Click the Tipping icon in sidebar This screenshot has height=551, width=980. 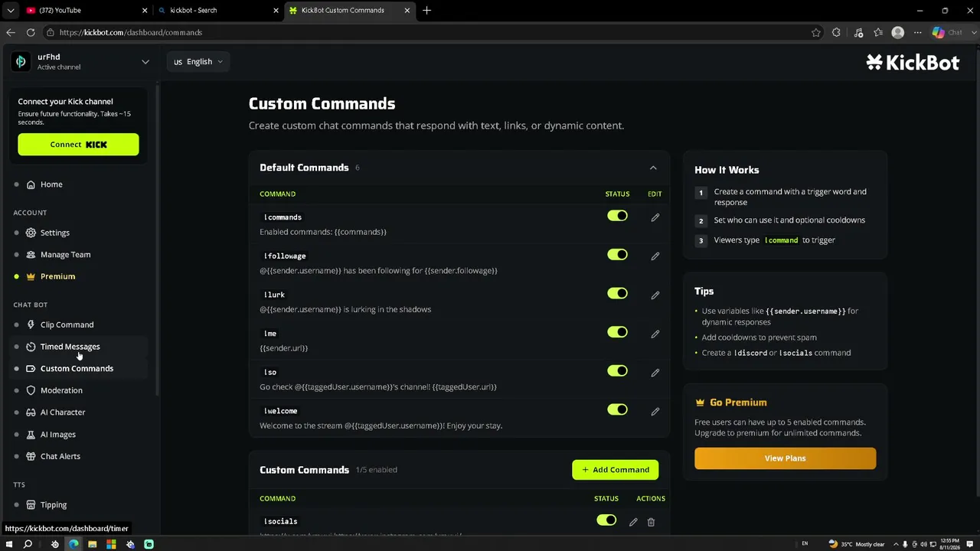[31, 505]
